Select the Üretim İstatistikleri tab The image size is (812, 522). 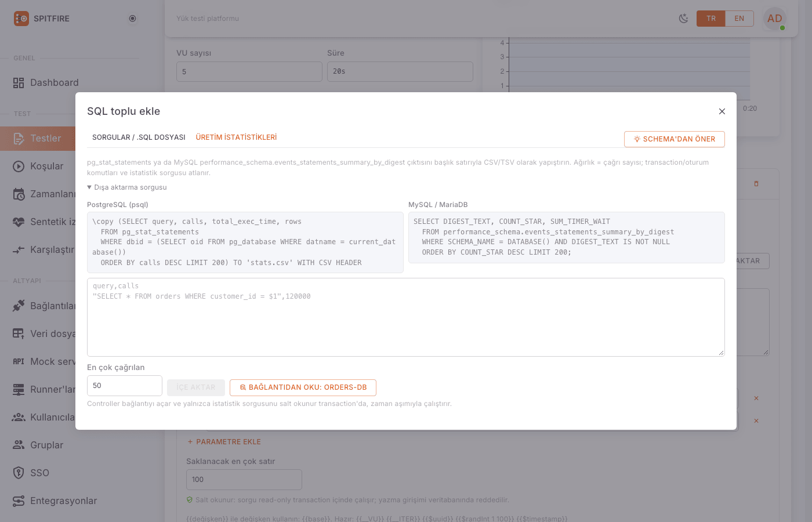(x=236, y=137)
